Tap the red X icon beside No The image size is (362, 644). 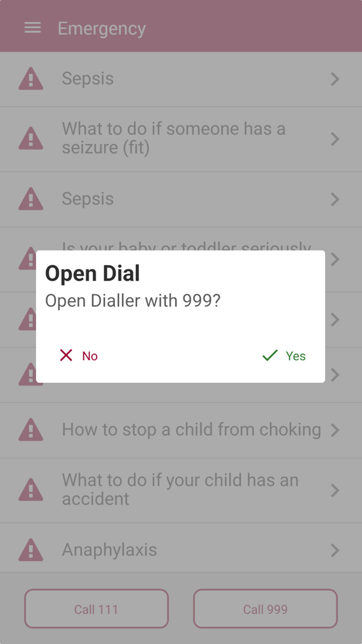point(66,355)
